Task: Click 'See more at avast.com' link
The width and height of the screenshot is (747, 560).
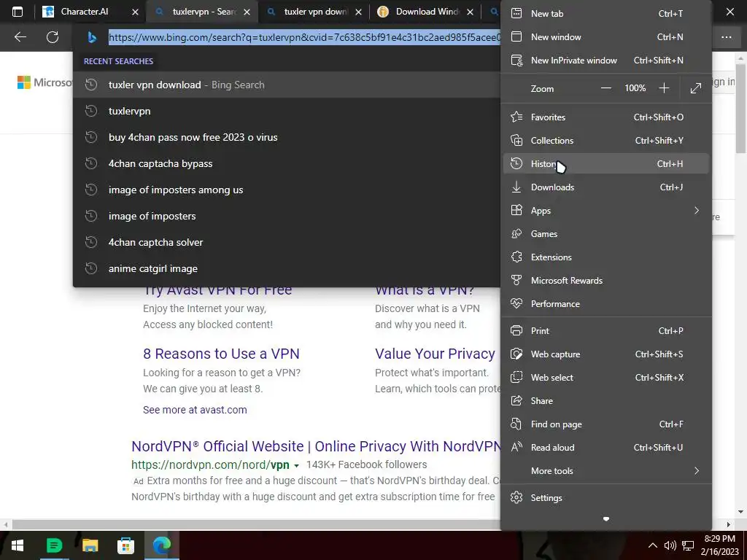Action: coord(195,410)
